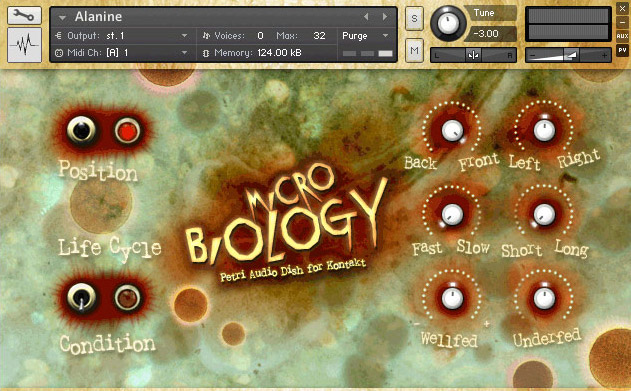Turn the Short/Long knob

point(544,214)
